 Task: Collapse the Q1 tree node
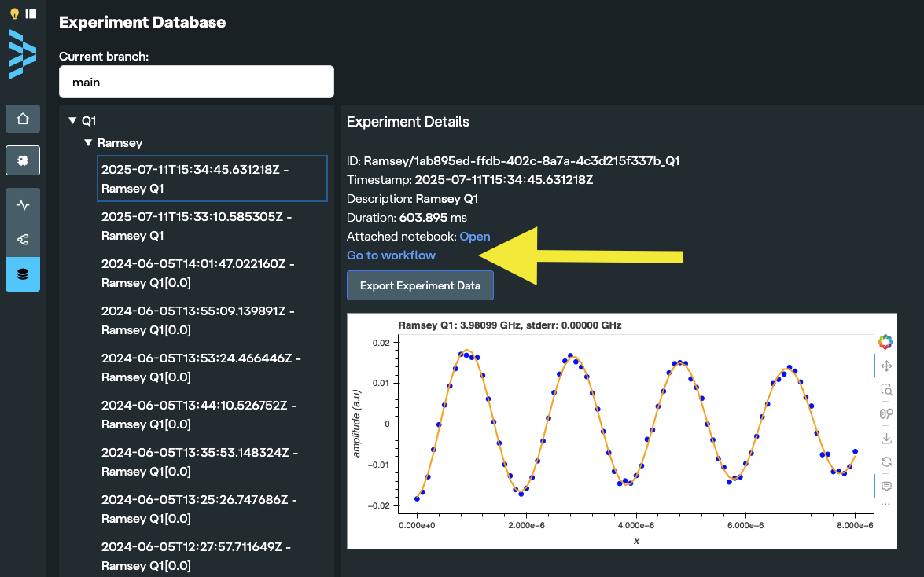click(x=73, y=121)
